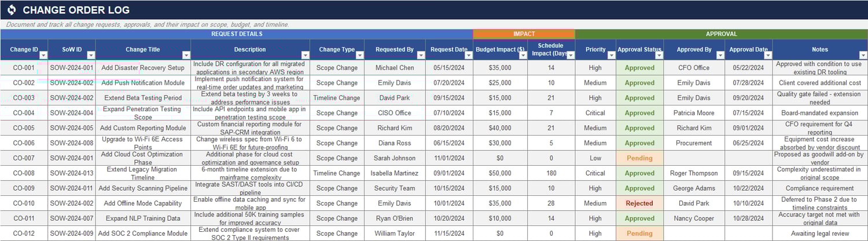Select SoW ID cell SOW-2024-013
Screen dimensions: 868x241
(x=72, y=173)
